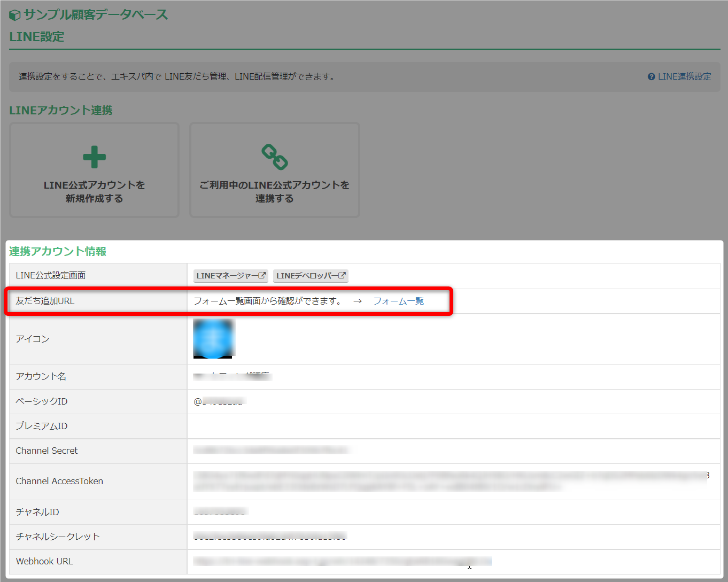
Task: Click the cube icon beside サンプル顧客データベース
Action: (x=15, y=15)
